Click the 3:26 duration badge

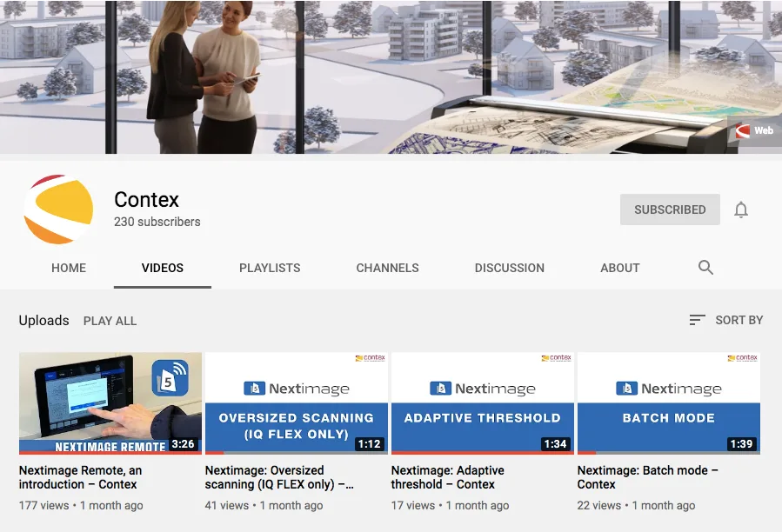tap(183, 443)
